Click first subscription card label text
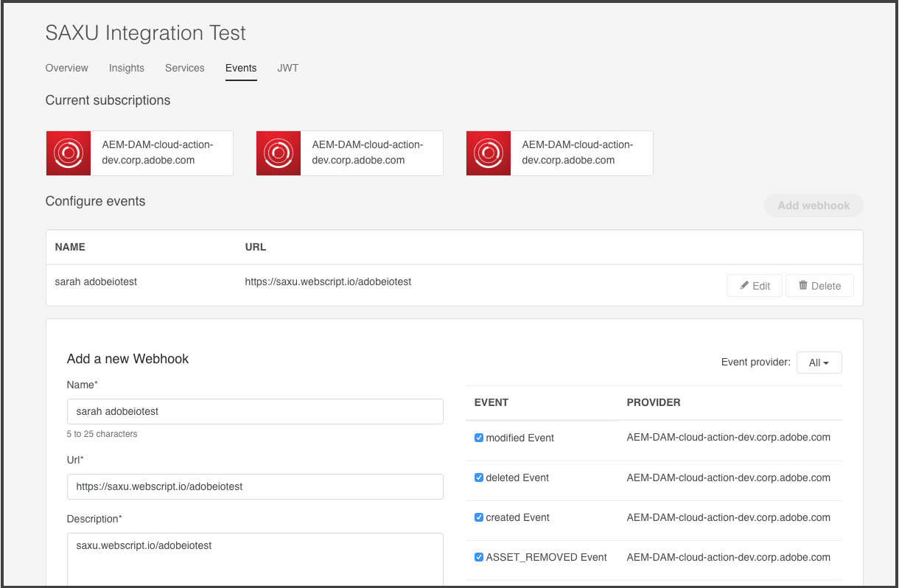The height and width of the screenshot is (588, 899). tap(158, 153)
